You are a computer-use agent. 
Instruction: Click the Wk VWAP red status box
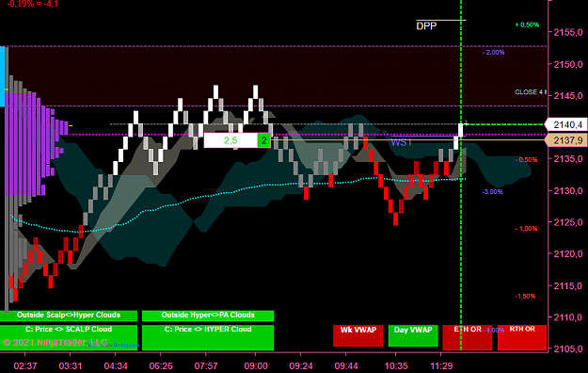pyautogui.click(x=358, y=335)
